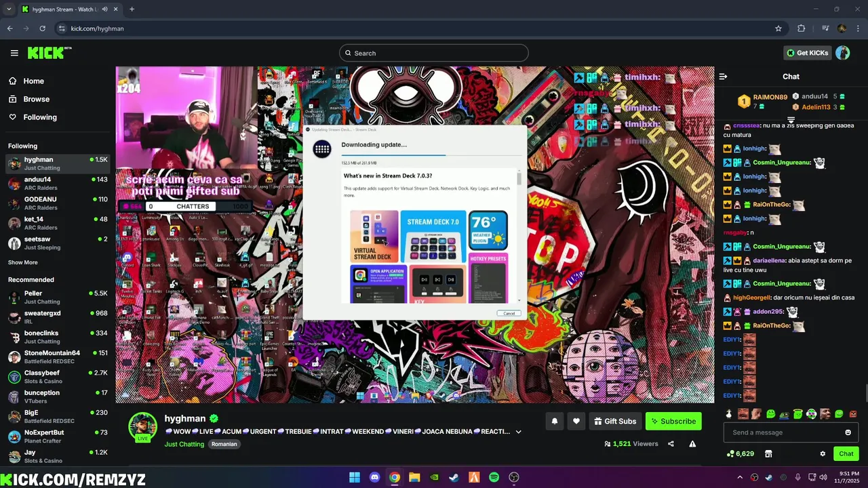Image resolution: width=868 pixels, height=488 pixels.
Task: Open Chrome tab search dropdown
Action: (8, 9)
